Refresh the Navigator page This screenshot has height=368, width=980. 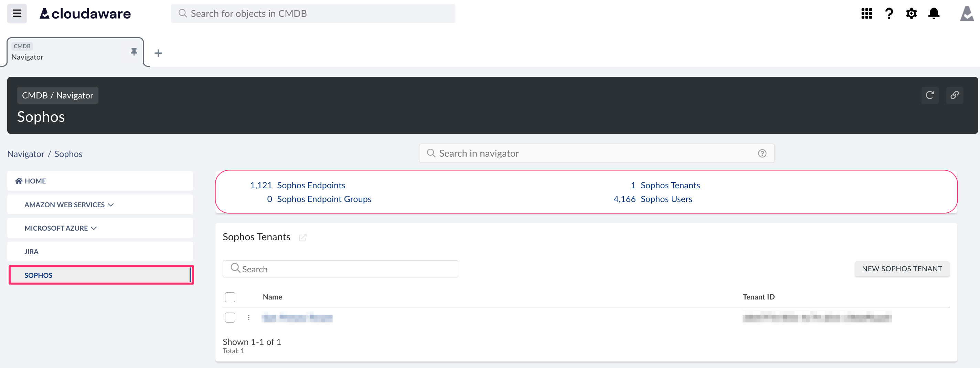click(x=929, y=95)
